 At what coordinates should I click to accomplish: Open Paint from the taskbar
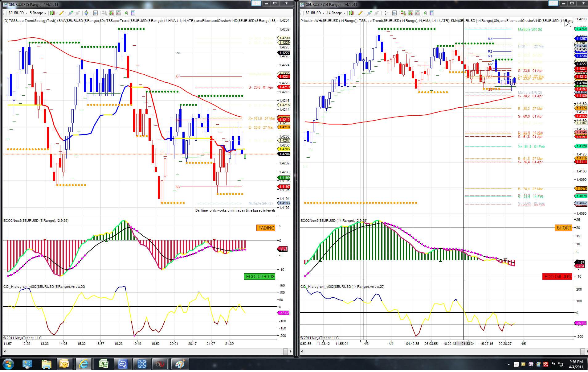180,365
